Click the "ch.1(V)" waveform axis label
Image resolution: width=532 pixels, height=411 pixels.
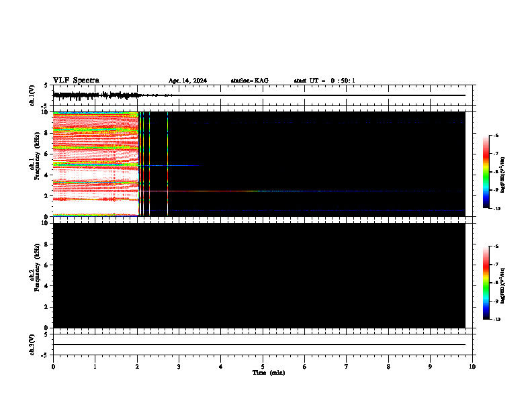click(x=32, y=95)
